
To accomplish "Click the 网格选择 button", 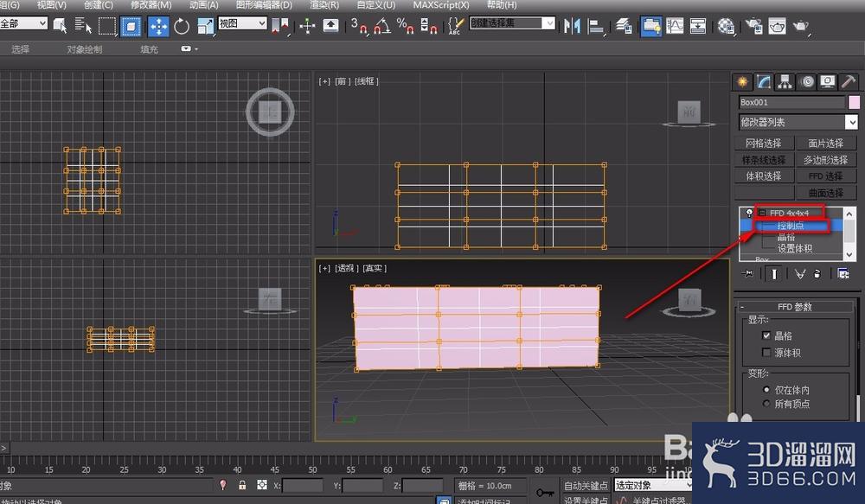I will click(764, 143).
